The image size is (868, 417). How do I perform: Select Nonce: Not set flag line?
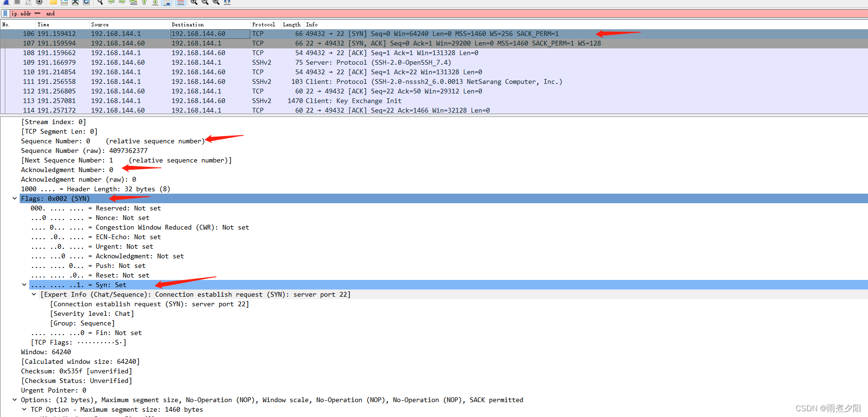click(x=90, y=218)
